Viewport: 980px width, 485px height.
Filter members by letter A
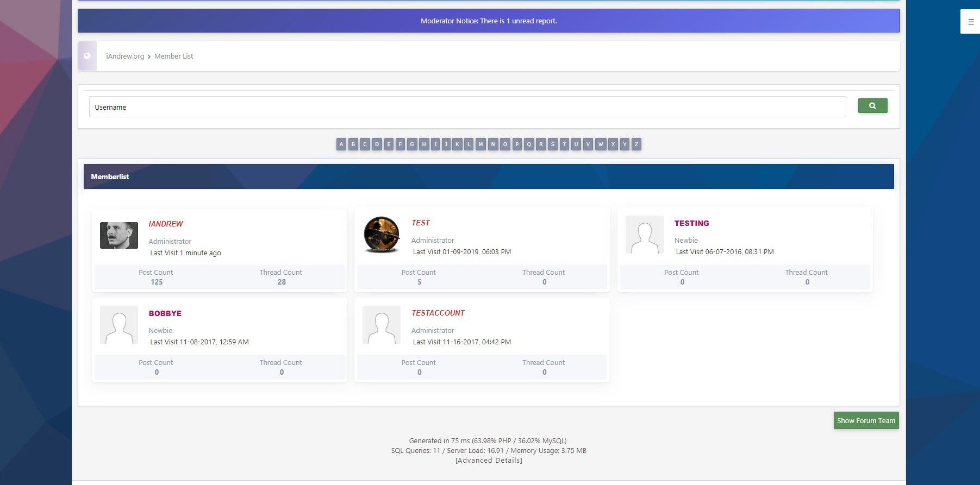(341, 144)
